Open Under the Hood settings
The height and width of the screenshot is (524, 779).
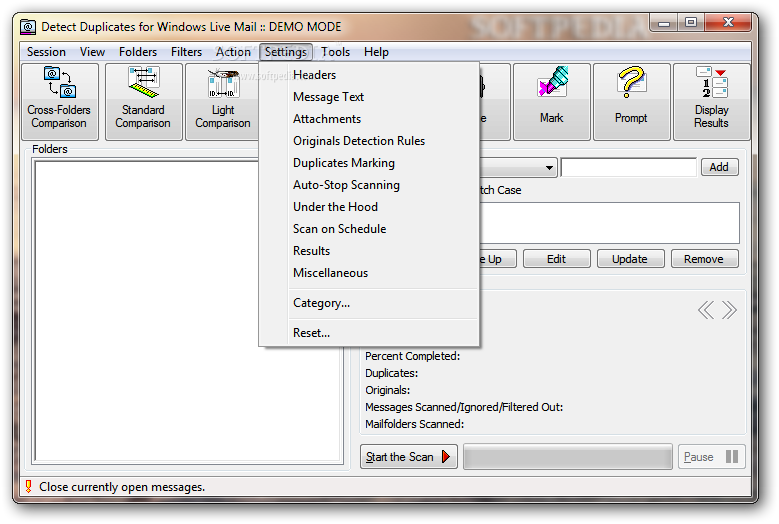(x=369, y=207)
